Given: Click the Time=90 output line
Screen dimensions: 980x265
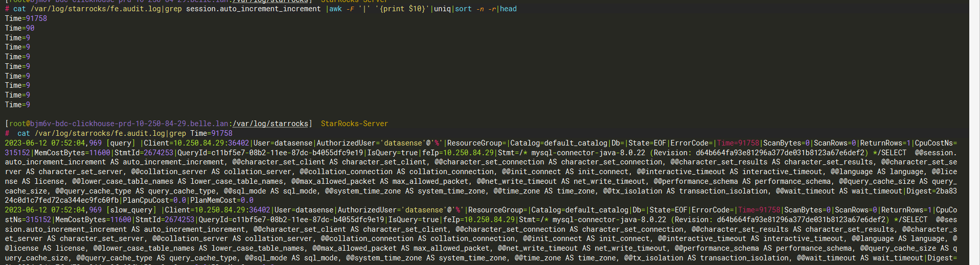Looking at the screenshot, I should (x=19, y=28).
